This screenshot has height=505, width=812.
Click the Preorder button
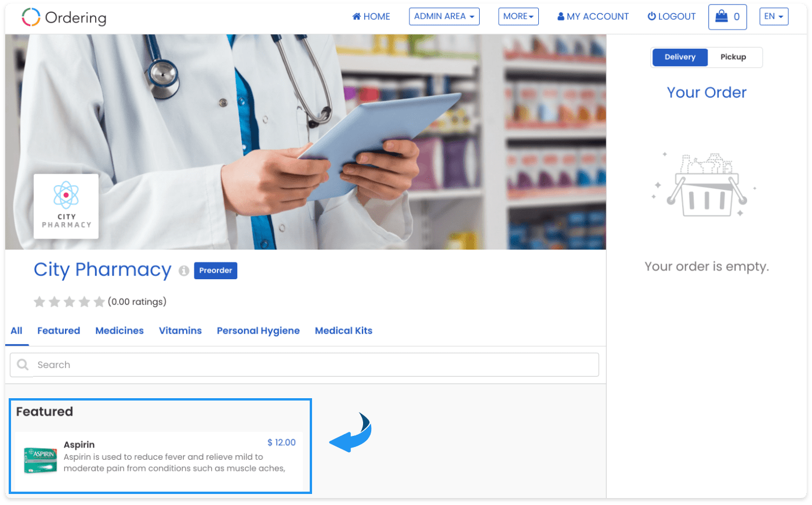coord(216,270)
